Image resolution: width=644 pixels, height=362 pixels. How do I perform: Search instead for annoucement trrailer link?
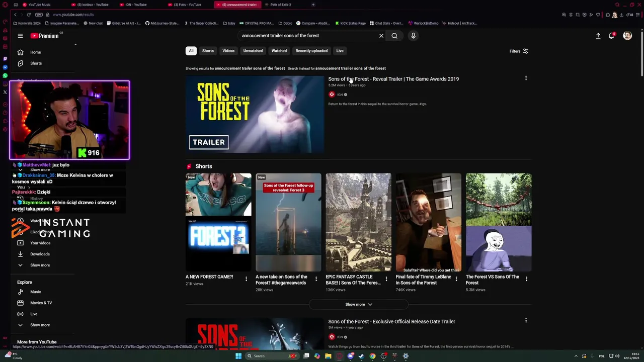point(351,68)
